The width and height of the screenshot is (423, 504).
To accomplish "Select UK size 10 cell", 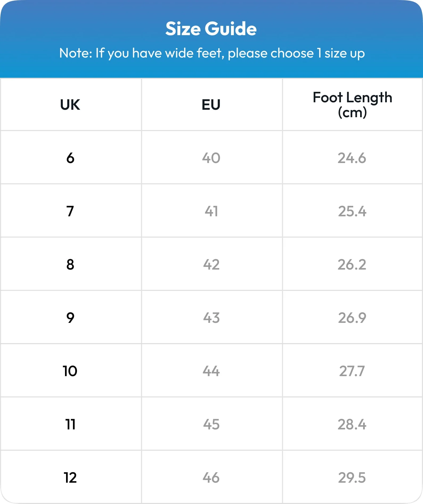I will pyautogui.click(x=70, y=371).
